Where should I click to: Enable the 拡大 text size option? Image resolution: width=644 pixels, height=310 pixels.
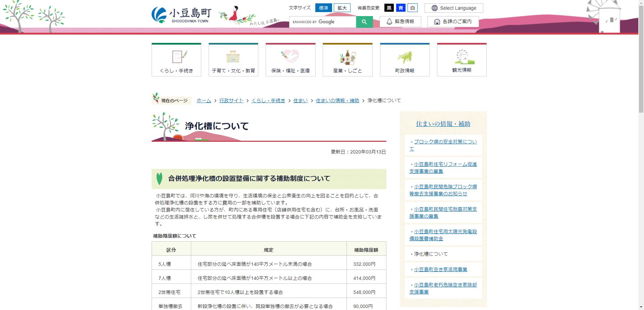pos(342,8)
